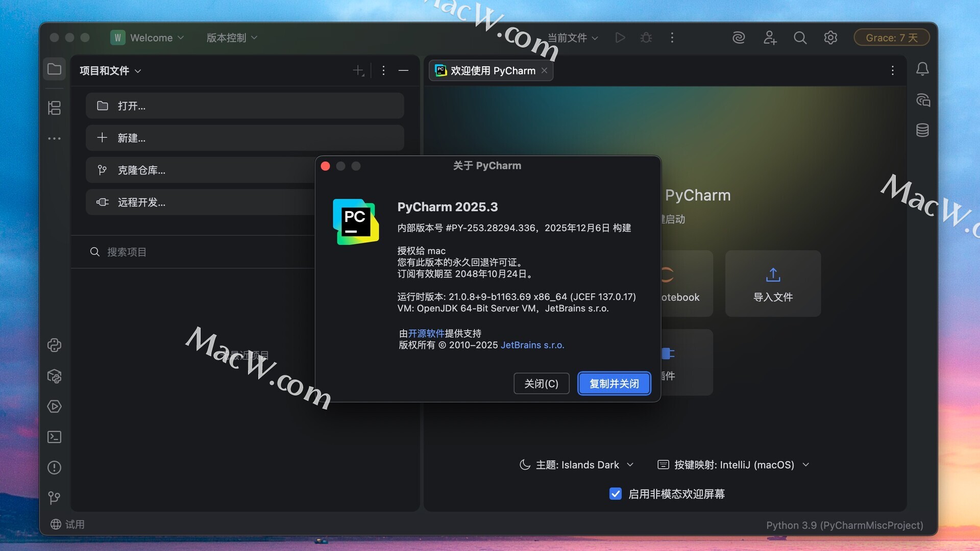The image size is (980, 551).
Task: Expand the 按键映射 IntelliJ keymap dropdown
Action: (x=733, y=465)
